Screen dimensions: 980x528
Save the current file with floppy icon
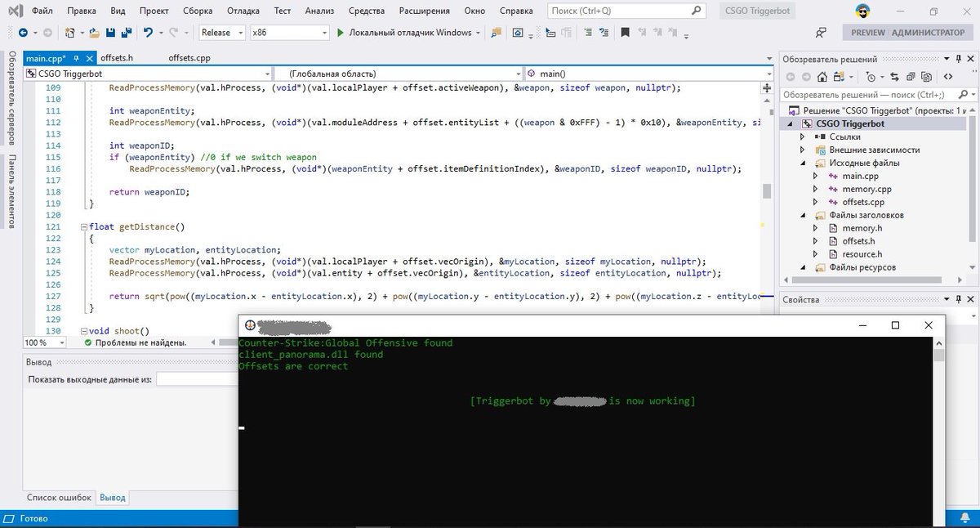[110, 33]
